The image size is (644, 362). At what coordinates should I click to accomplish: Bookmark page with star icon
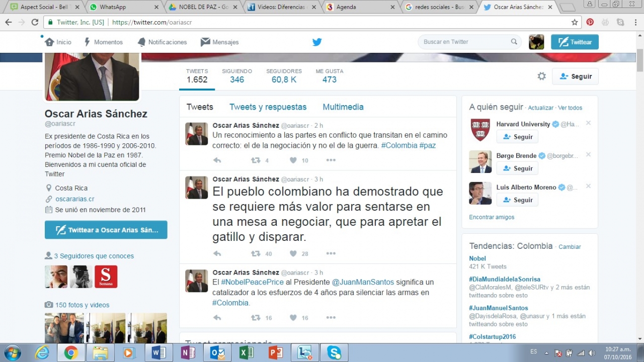575,22
